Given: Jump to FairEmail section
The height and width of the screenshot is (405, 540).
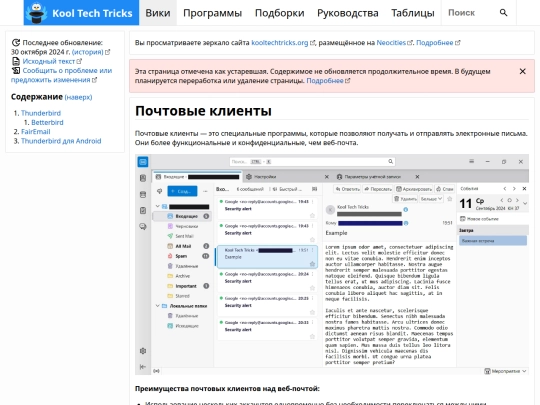Looking at the screenshot, I should pos(35,132).
